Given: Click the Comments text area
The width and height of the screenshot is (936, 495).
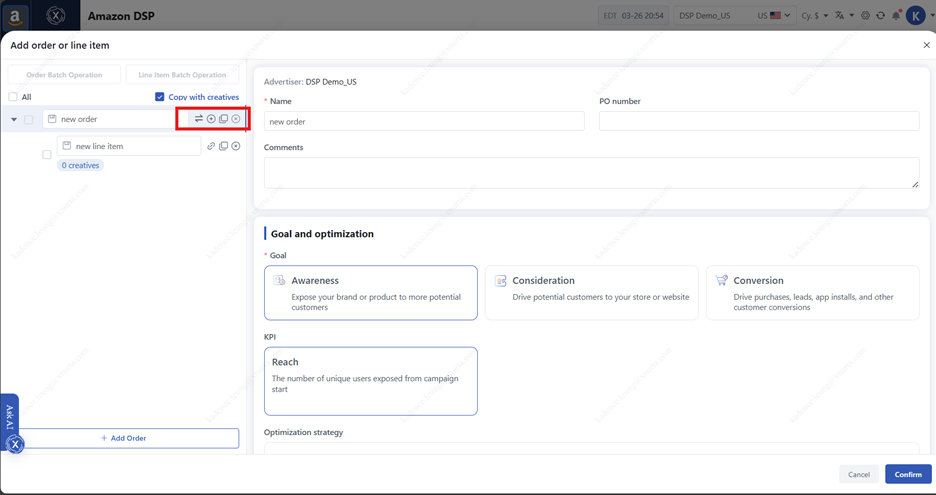Looking at the screenshot, I should pyautogui.click(x=592, y=173).
